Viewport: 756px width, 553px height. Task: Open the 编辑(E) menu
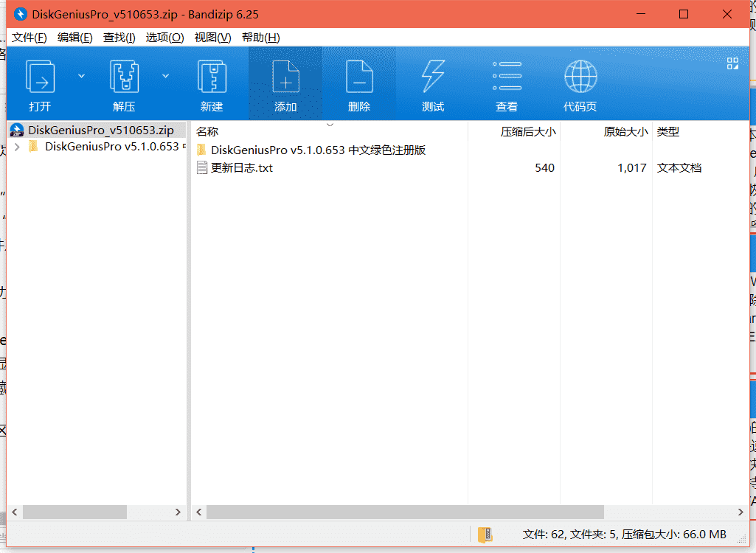point(74,38)
